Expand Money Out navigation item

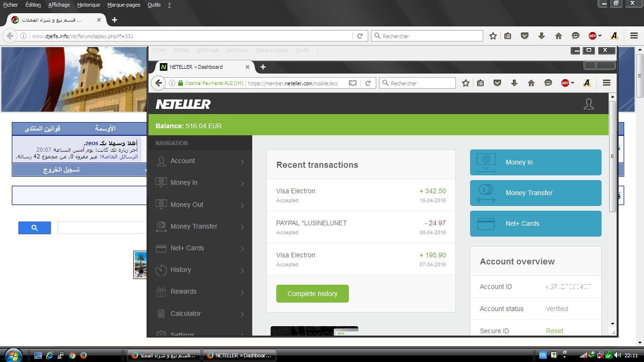pyautogui.click(x=200, y=205)
